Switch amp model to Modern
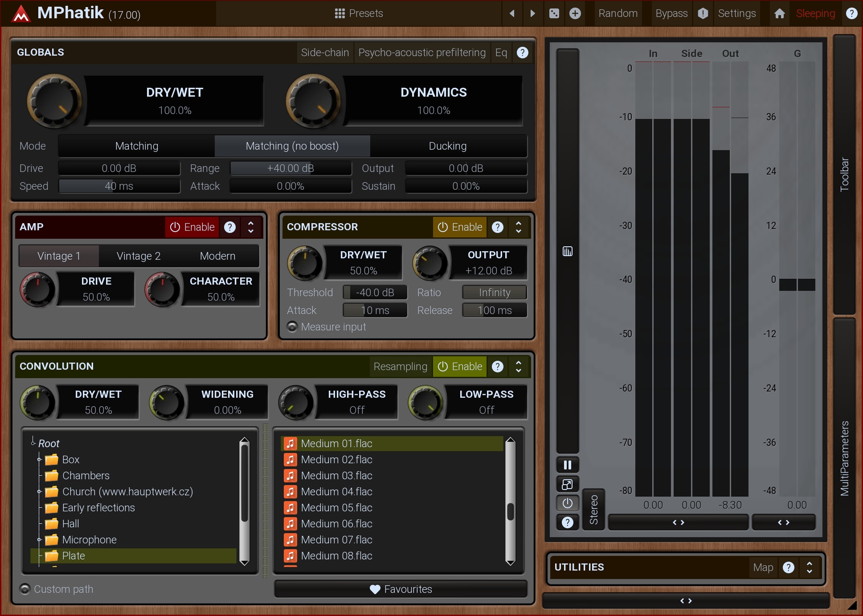 click(217, 256)
